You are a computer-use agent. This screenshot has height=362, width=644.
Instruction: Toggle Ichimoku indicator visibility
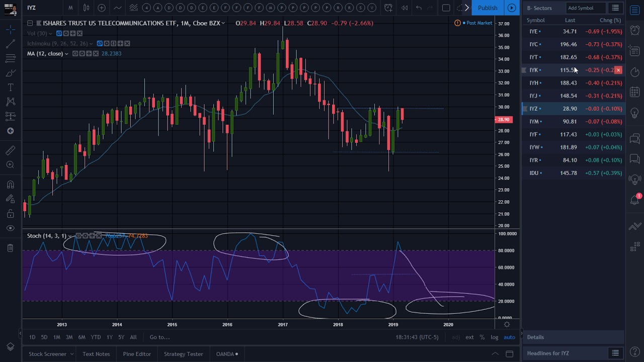click(100, 43)
